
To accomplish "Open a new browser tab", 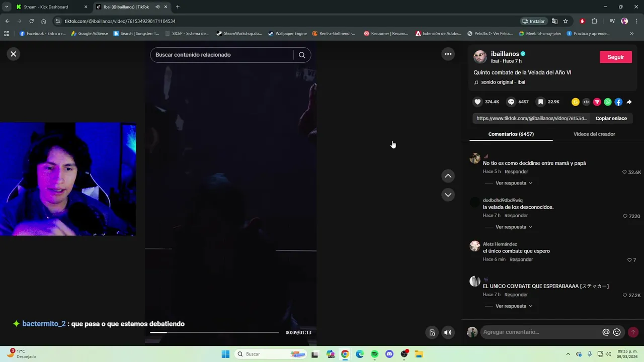I will (178, 7).
